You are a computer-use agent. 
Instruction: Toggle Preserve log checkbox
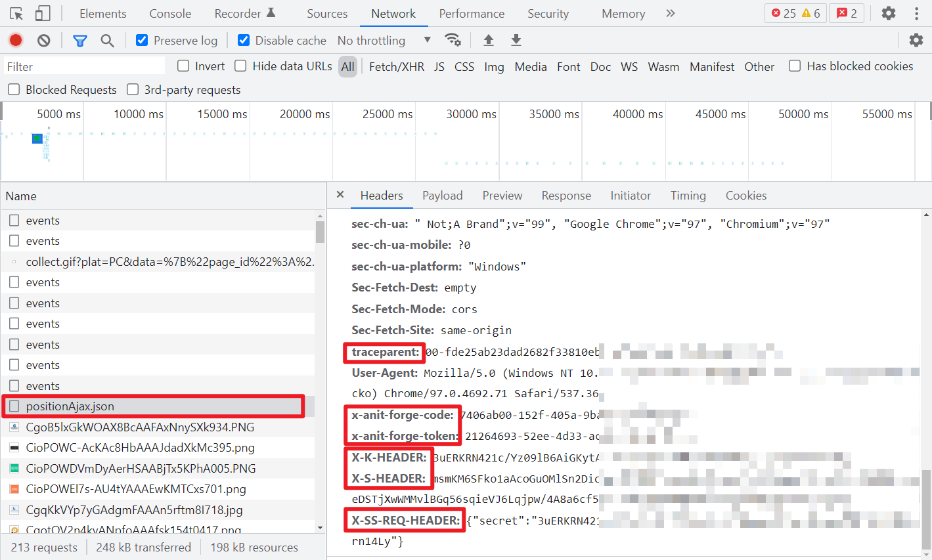click(142, 40)
